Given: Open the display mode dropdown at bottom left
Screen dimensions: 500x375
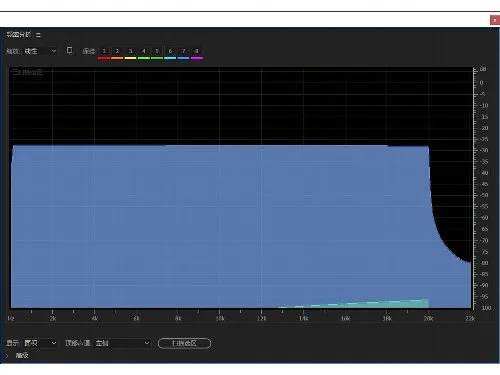Looking at the screenshot, I should [x=40, y=343].
